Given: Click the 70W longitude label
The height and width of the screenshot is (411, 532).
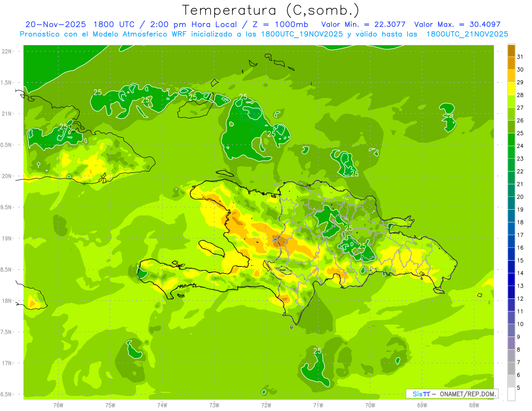Looking at the screenshot, I should tap(370, 405).
